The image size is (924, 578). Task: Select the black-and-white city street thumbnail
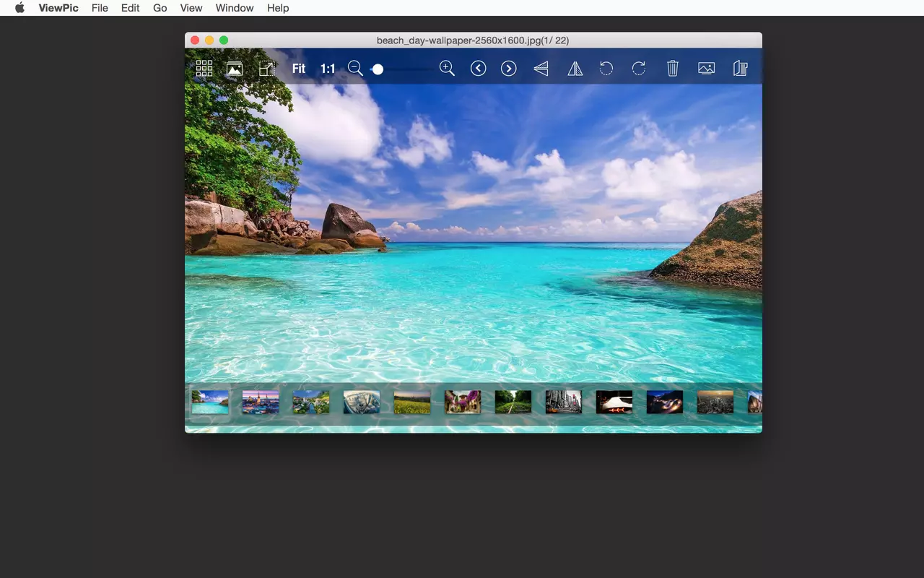point(564,402)
